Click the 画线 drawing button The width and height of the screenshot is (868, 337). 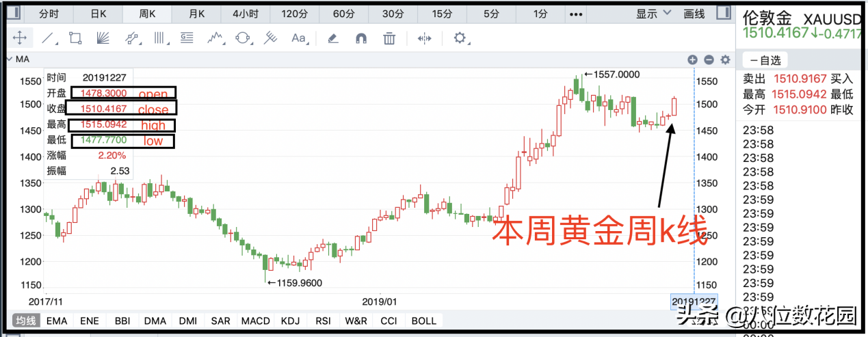pos(694,14)
